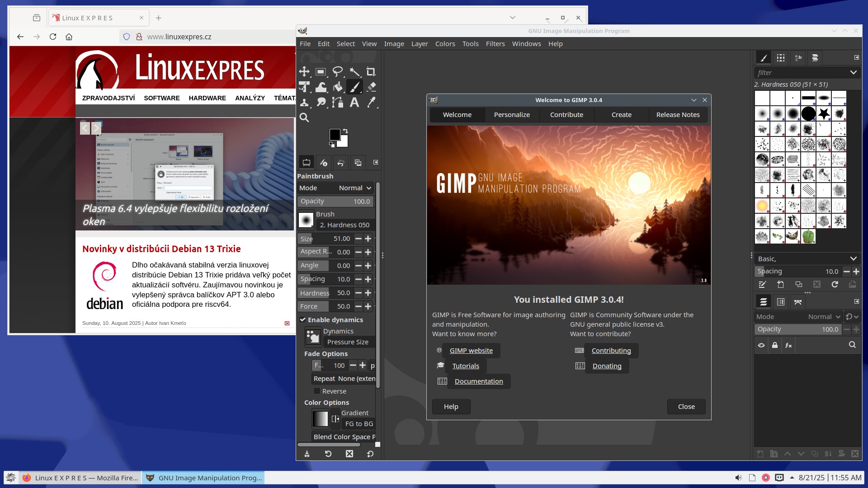Swap foreground and background colors
Image resolution: width=868 pixels, height=488 pixels.
click(345, 131)
